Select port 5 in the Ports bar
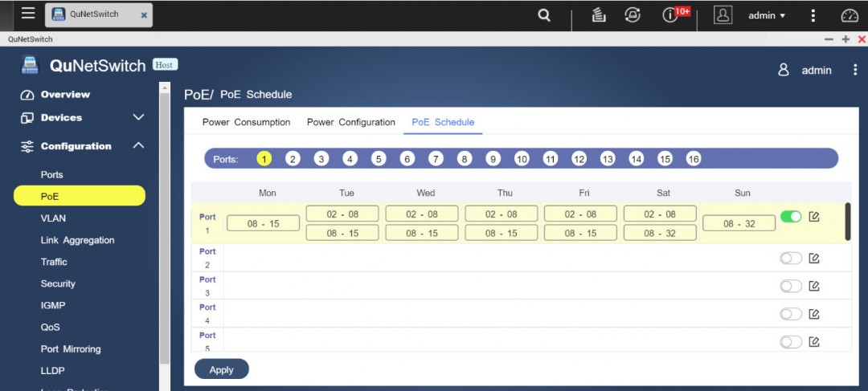Screen dimensions: 868x391 (x=378, y=159)
